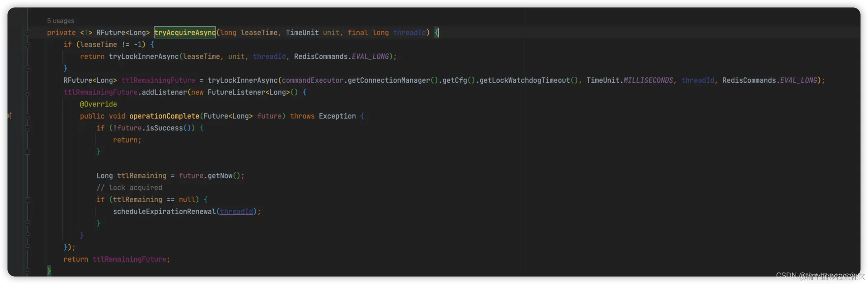Click the overriding-method gutter icon beside operationComplete

[9, 116]
